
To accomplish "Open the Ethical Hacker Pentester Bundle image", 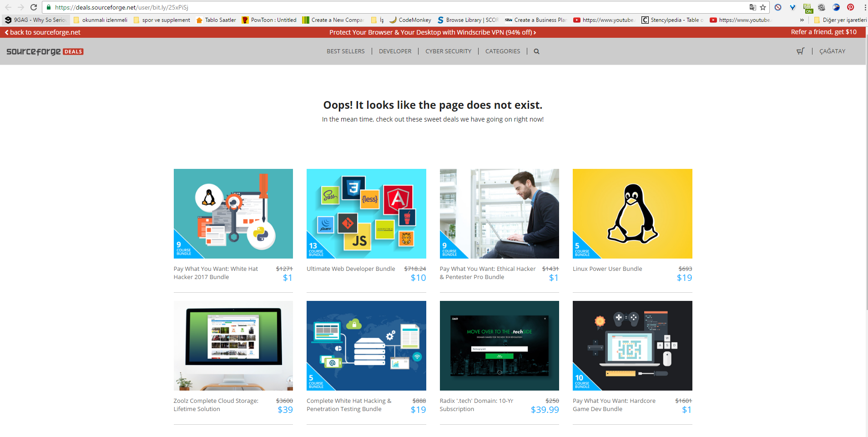I will [500, 213].
